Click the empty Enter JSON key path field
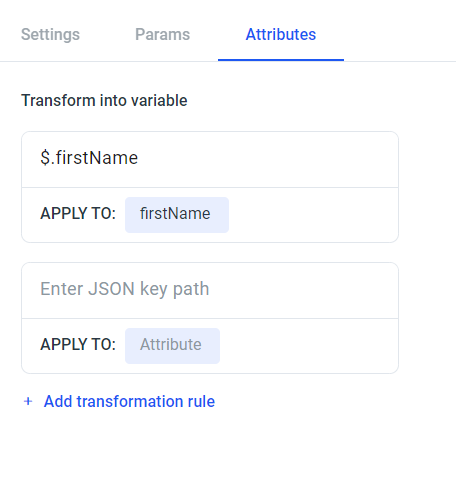 click(x=210, y=290)
